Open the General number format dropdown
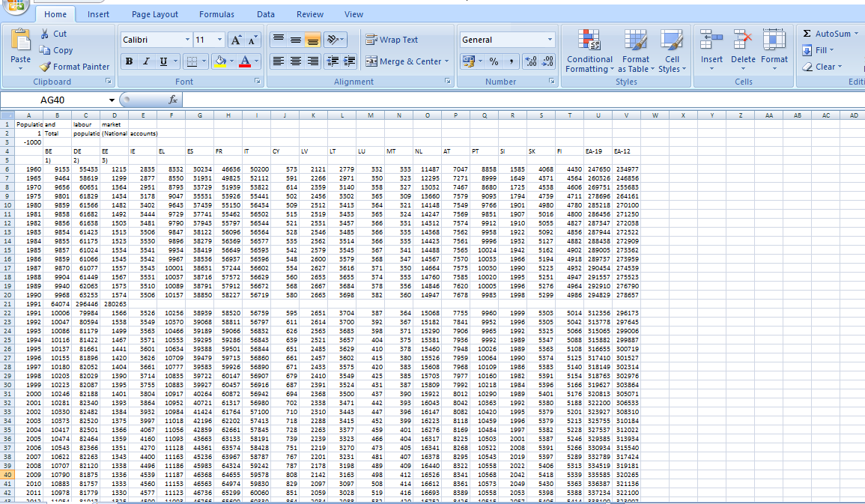The width and height of the screenshot is (865, 504). pyautogui.click(x=549, y=40)
